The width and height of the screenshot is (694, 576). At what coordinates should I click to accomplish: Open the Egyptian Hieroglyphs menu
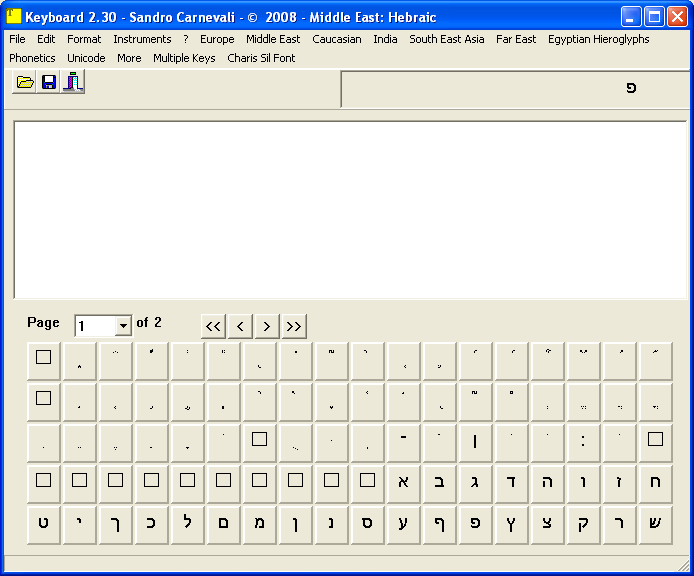tap(598, 39)
